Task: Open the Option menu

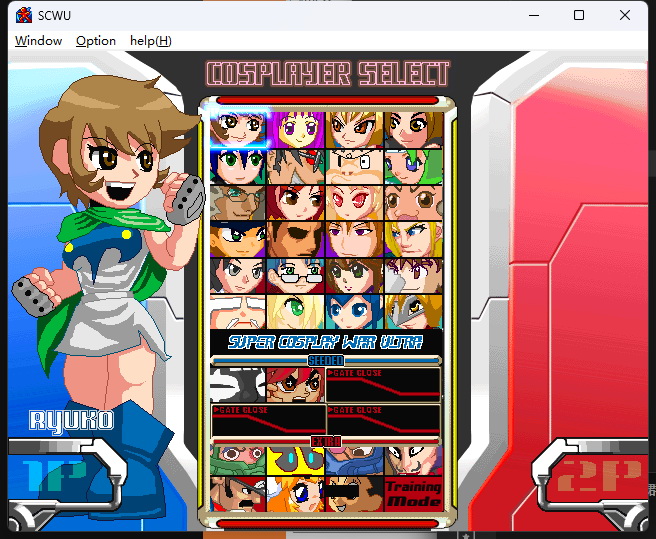Action: tap(96, 41)
